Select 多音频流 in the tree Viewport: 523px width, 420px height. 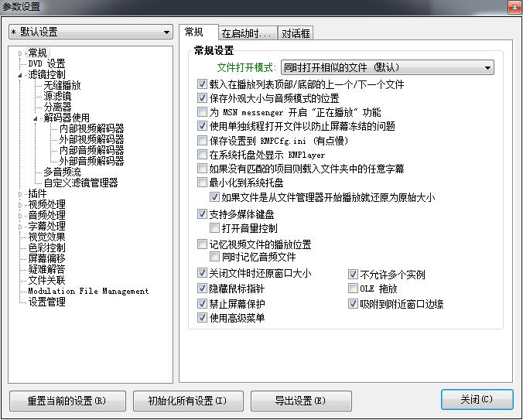[63, 172]
